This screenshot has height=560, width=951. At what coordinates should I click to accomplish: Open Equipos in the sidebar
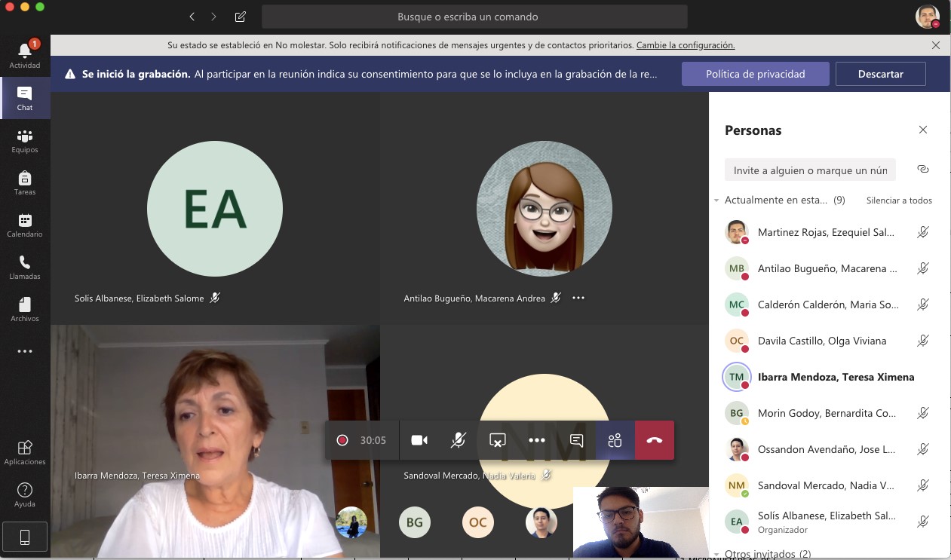pyautogui.click(x=25, y=140)
